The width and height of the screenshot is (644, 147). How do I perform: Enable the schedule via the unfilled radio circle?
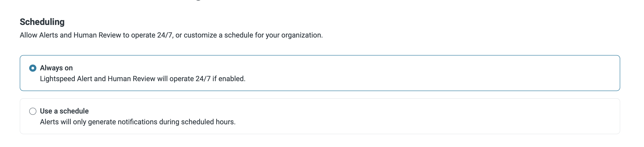33,111
